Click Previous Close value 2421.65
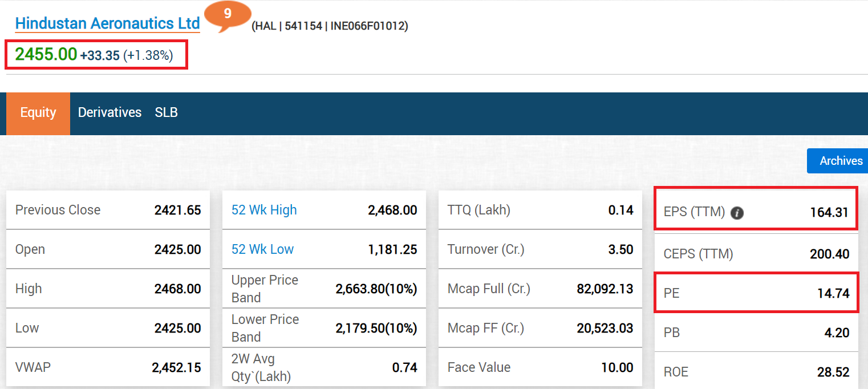This screenshot has width=868, height=389. click(177, 210)
